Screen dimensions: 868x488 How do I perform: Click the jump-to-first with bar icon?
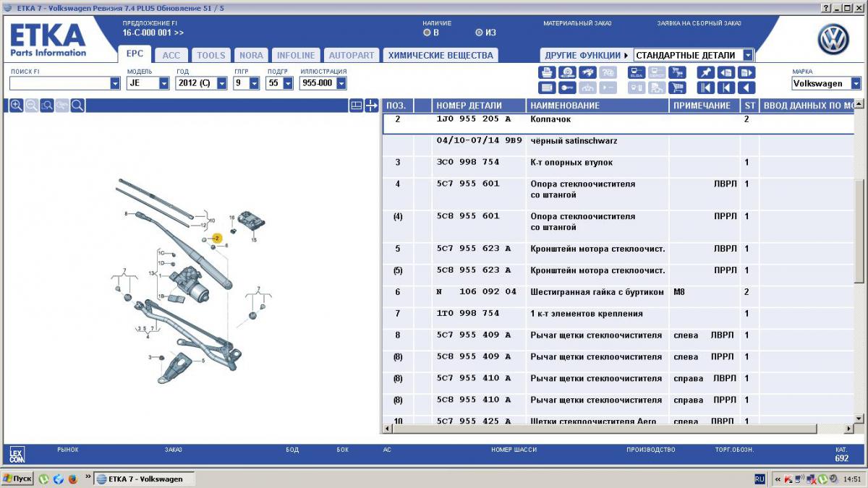[x=705, y=87]
